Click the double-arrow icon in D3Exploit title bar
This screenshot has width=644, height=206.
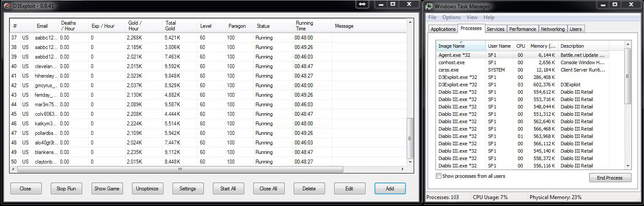362,4
